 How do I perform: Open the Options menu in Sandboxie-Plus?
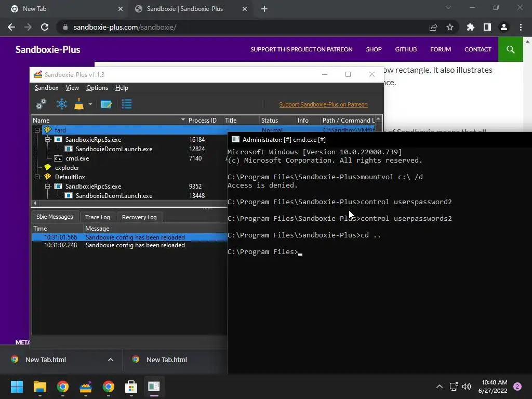97,88
